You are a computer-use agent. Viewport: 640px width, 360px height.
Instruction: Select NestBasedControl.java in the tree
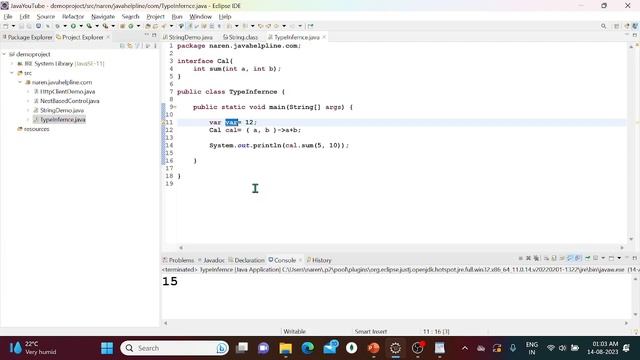67,101
